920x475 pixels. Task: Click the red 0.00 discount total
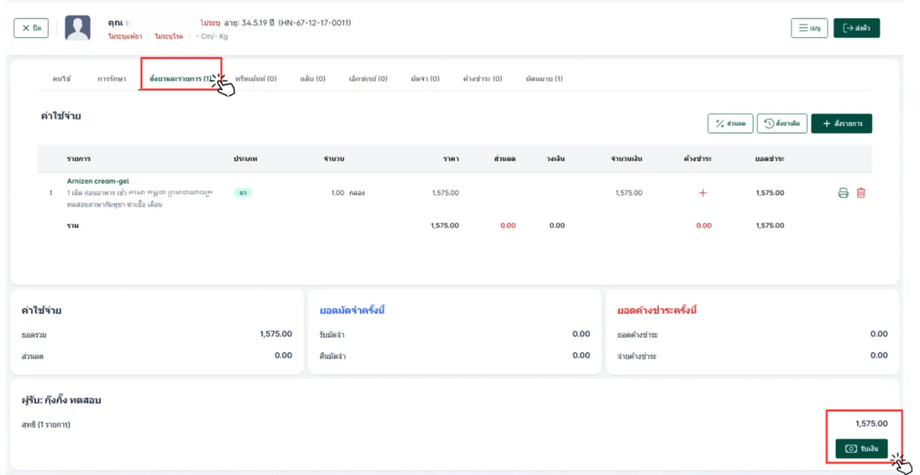tap(508, 226)
